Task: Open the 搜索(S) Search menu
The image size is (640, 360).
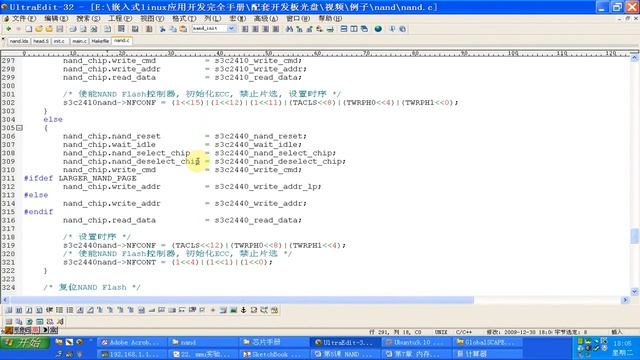Action: pos(88,18)
